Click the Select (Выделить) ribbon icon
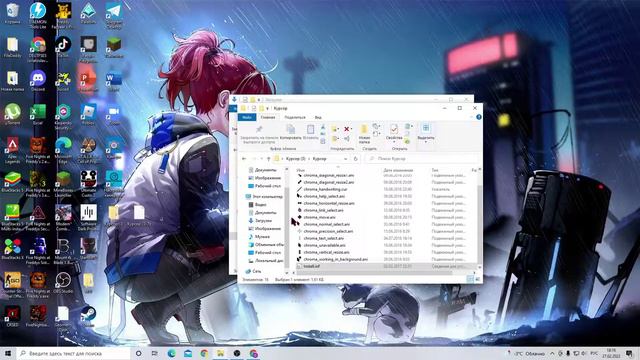This screenshot has height=360, width=640. pos(426,129)
